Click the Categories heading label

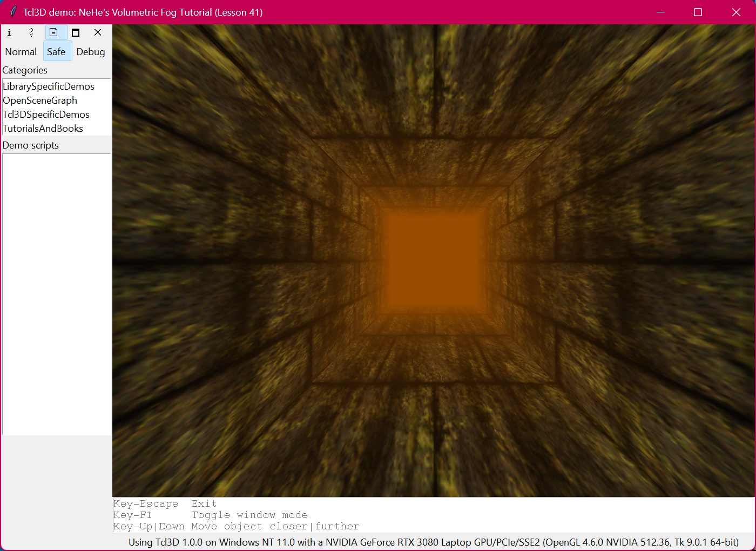point(25,70)
